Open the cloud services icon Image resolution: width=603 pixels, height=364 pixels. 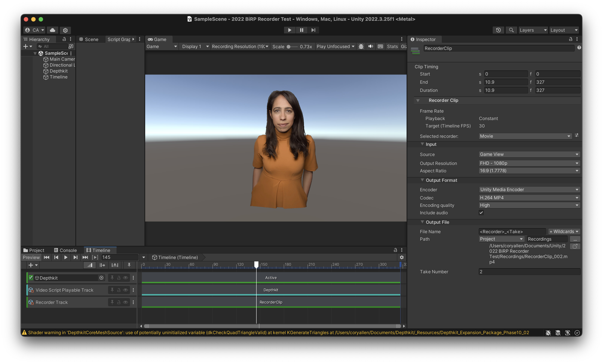[x=52, y=30]
